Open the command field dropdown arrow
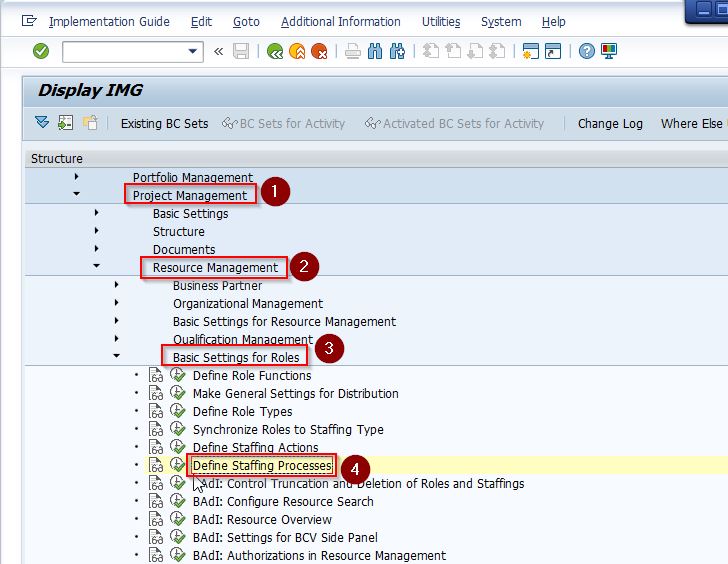Screen dimensions: 728x564 pos(192,51)
